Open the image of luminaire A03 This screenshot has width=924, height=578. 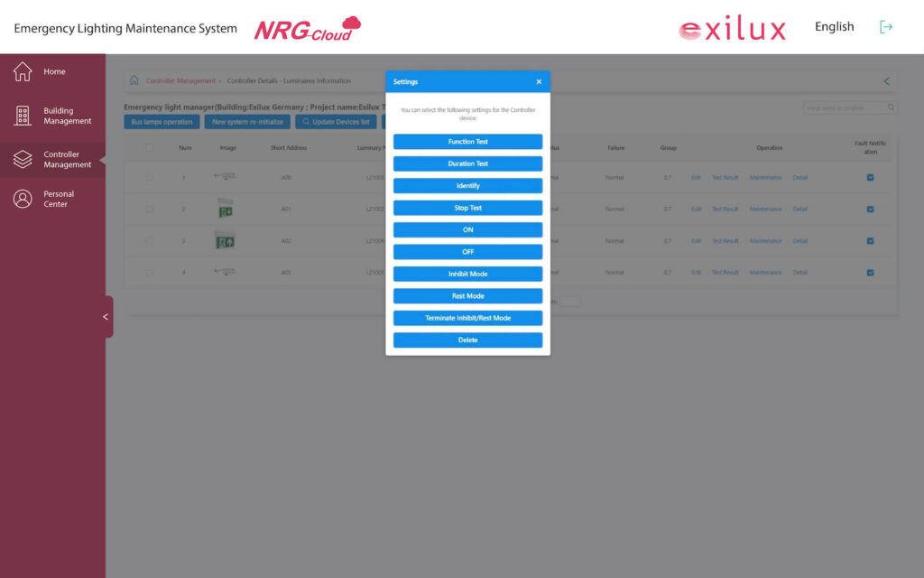(x=225, y=271)
